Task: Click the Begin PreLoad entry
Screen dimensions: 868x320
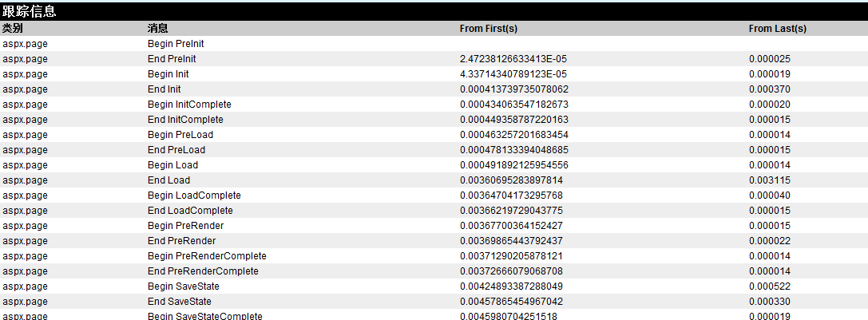Action: [180, 135]
